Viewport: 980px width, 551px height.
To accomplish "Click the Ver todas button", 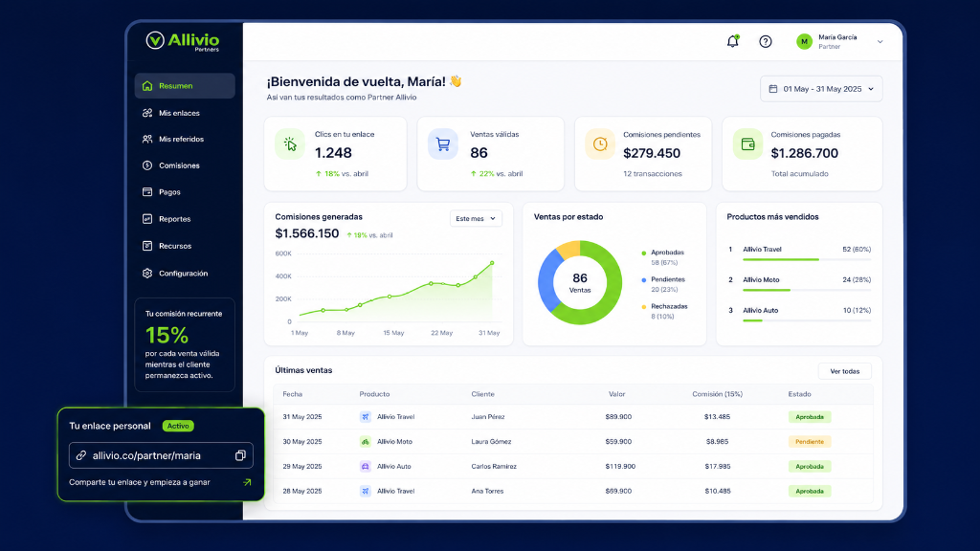I will (844, 371).
